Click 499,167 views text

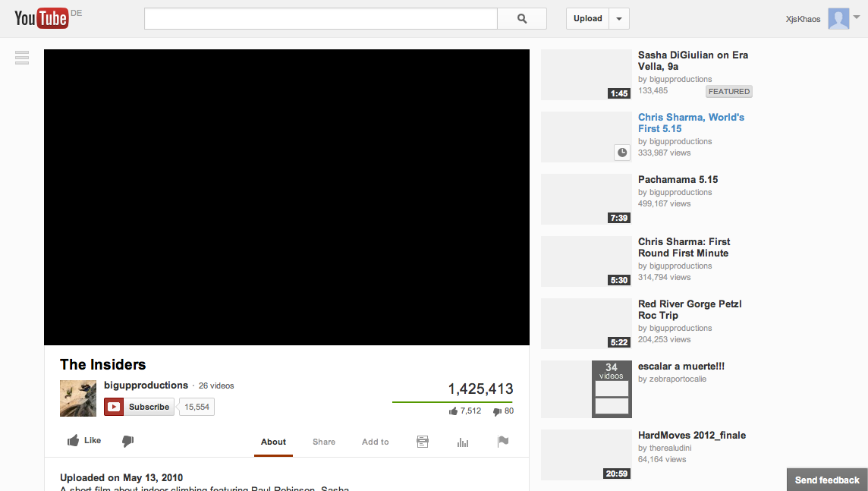pos(665,203)
